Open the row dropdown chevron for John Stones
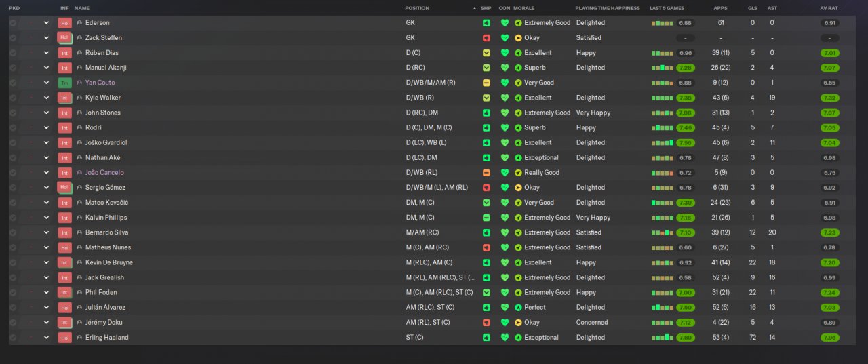 (46, 113)
